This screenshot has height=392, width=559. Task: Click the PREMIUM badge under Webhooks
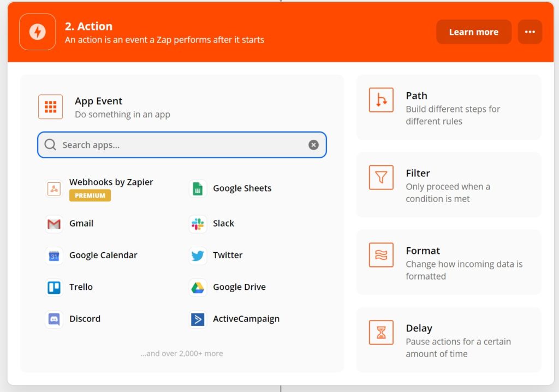[x=90, y=195]
